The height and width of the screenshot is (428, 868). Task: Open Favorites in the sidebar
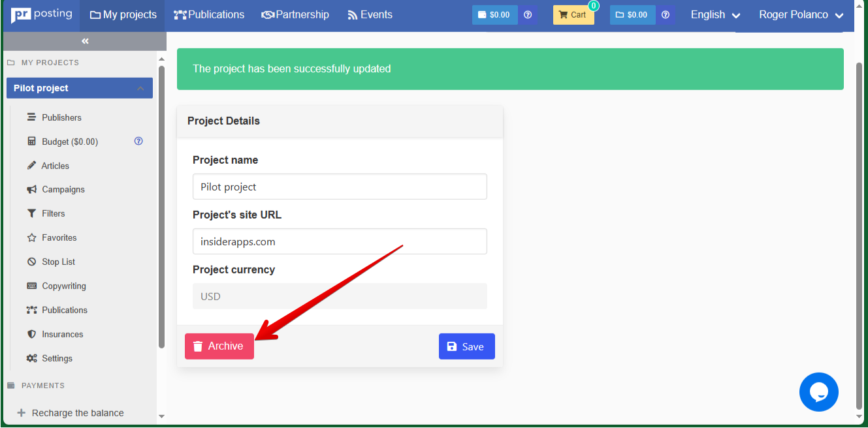click(x=59, y=237)
